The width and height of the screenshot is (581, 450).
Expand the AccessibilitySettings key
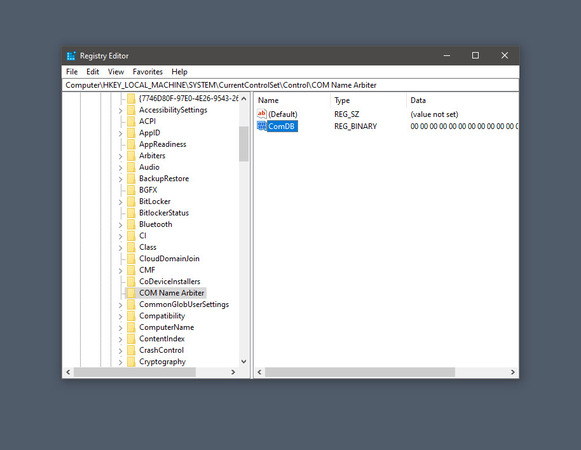[120, 110]
